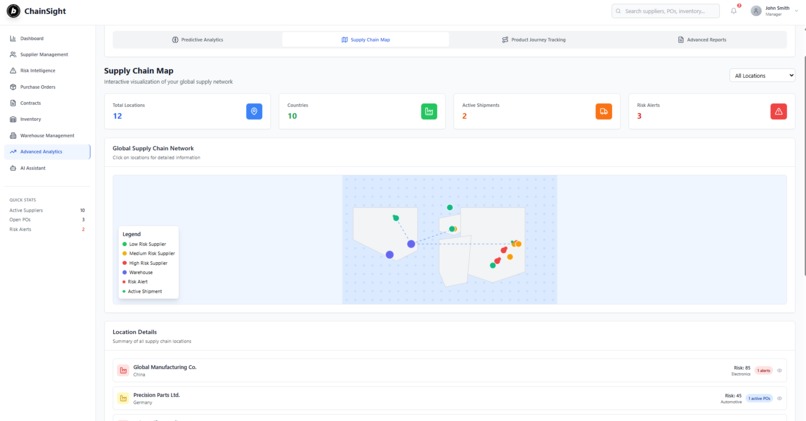Click the 'Risk: 45' value
The height and width of the screenshot is (421, 806).
pos(733,396)
